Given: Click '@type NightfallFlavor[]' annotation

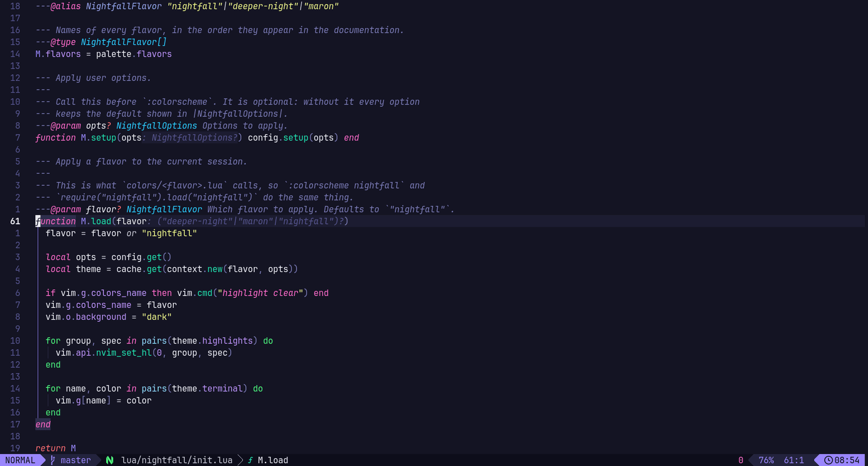Looking at the screenshot, I should pyautogui.click(x=108, y=42).
